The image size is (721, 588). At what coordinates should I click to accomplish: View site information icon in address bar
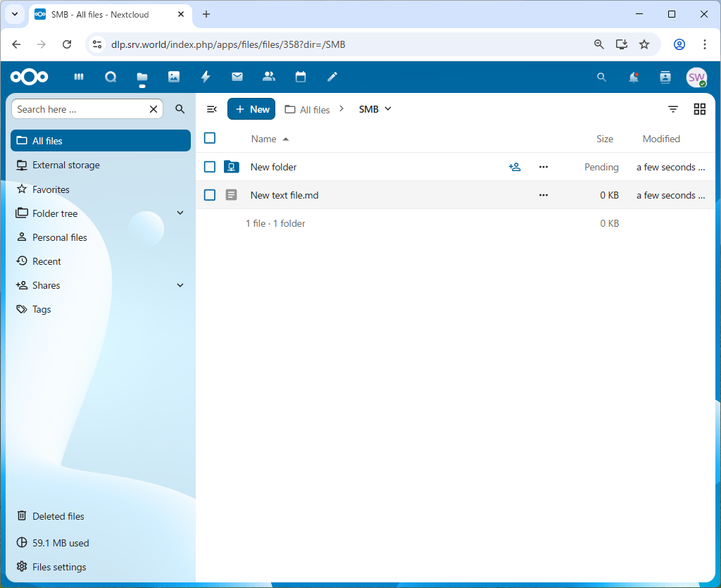(x=97, y=44)
